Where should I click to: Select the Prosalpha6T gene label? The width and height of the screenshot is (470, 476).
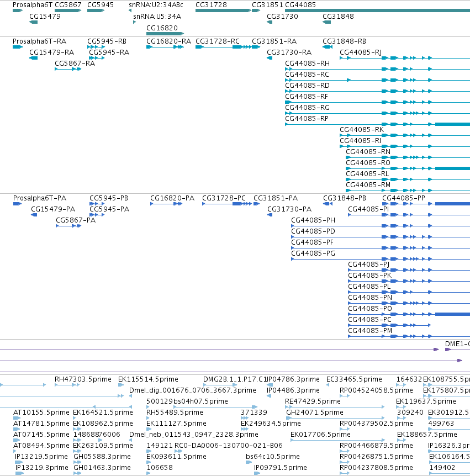click(33, 5)
